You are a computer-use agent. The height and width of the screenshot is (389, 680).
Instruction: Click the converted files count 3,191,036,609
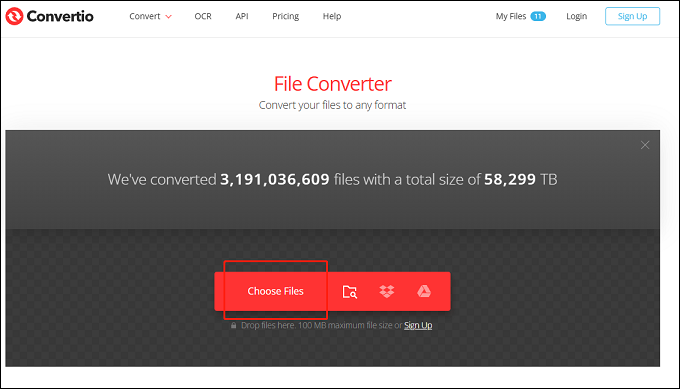[275, 179]
